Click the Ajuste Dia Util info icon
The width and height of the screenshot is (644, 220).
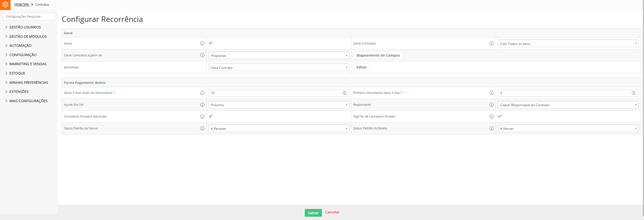pyautogui.click(x=202, y=105)
